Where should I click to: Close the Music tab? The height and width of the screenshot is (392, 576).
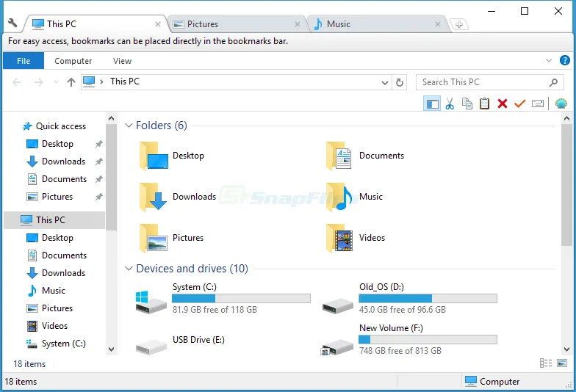click(x=438, y=24)
